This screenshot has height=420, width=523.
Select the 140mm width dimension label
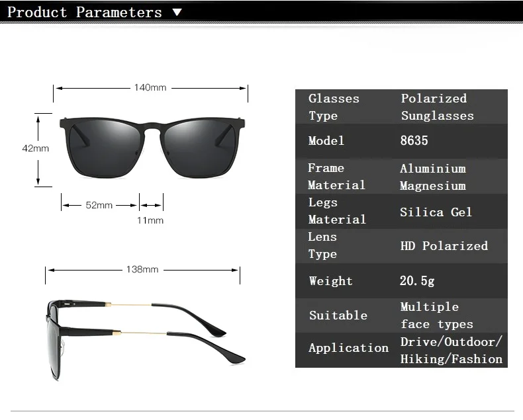pos(150,88)
